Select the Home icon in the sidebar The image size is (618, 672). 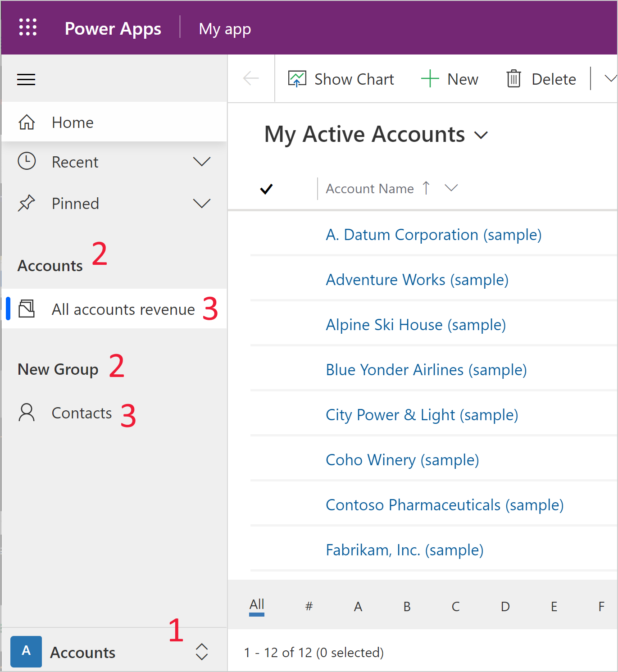(x=27, y=122)
